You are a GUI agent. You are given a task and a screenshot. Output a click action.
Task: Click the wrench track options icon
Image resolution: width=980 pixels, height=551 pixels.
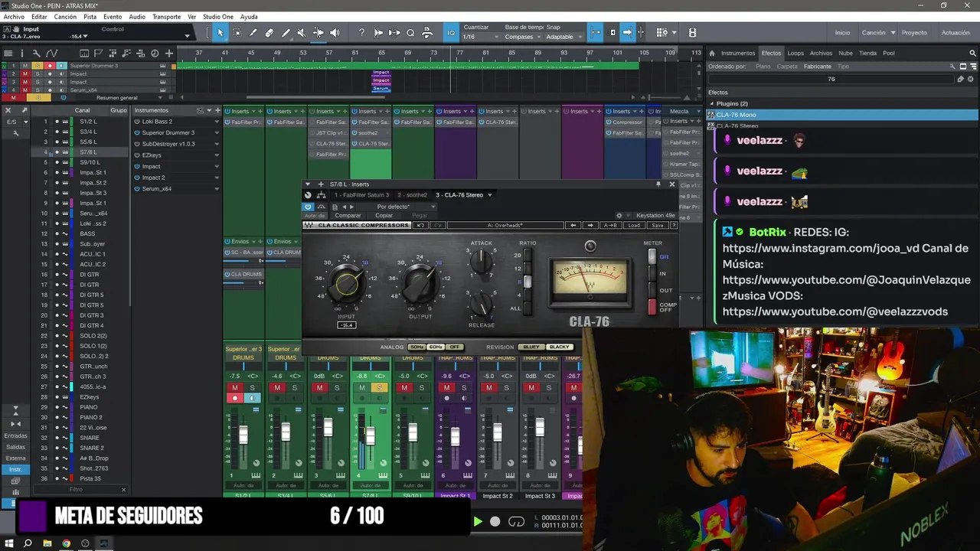pos(36,53)
